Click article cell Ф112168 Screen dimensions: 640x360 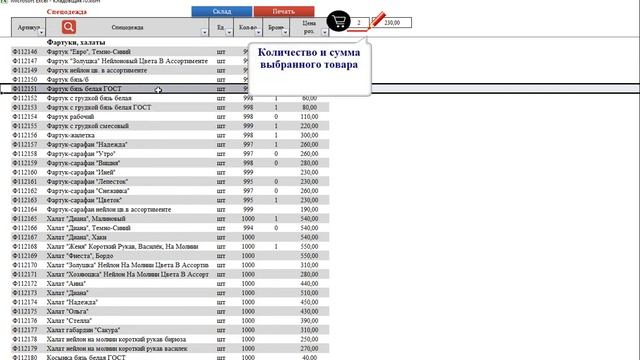(x=24, y=247)
